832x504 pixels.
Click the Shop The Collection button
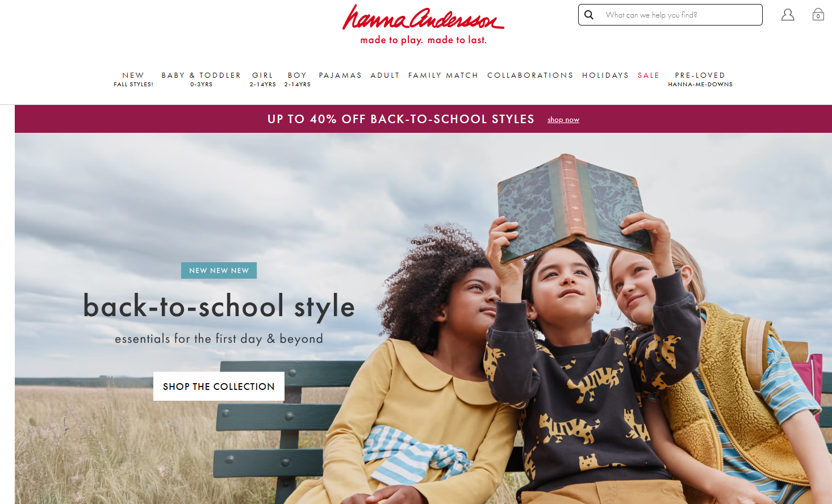coord(219,387)
